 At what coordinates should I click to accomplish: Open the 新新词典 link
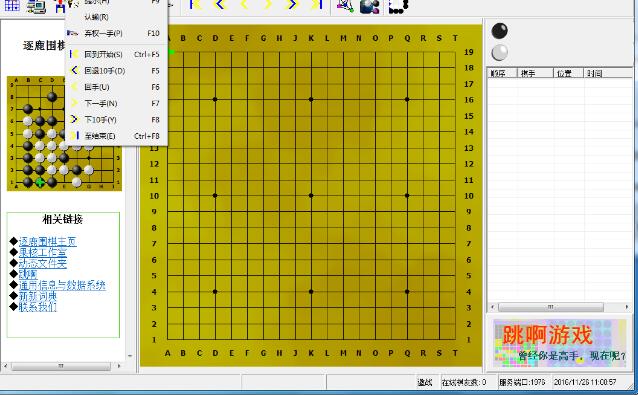38,296
